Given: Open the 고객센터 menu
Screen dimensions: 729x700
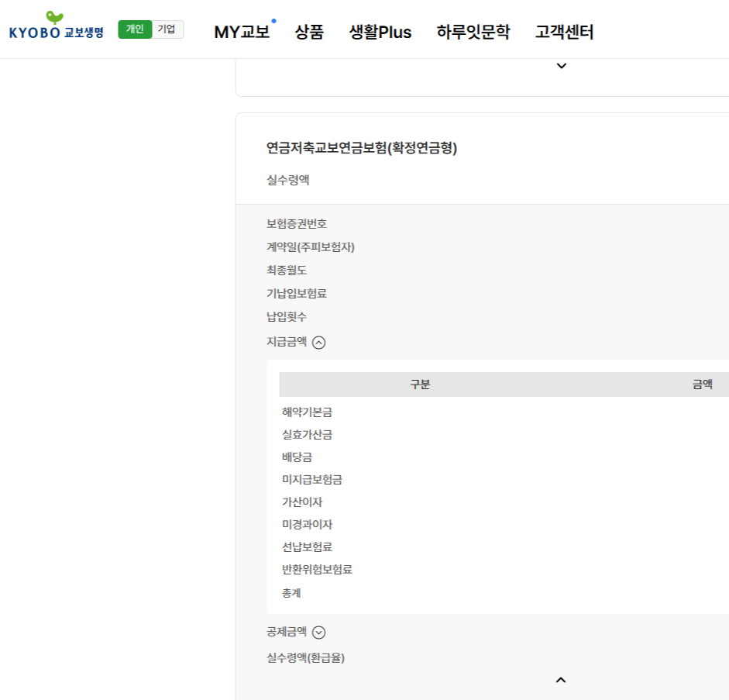Looking at the screenshot, I should click(x=565, y=32).
